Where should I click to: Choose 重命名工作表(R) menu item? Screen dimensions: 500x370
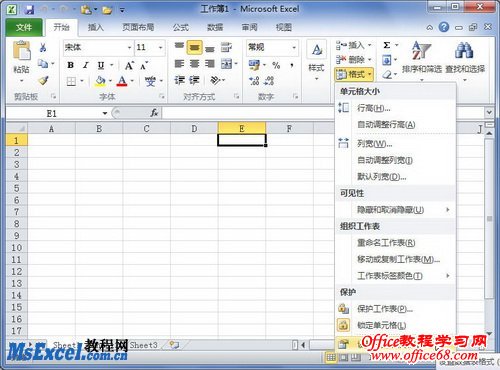(x=396, y=243)
